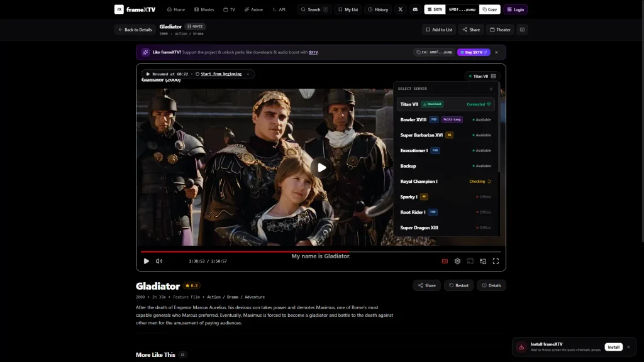Screen dimensions: 644x362
Task: Click the MOVIE badge next to title
Action: click(x=195, y=26)
